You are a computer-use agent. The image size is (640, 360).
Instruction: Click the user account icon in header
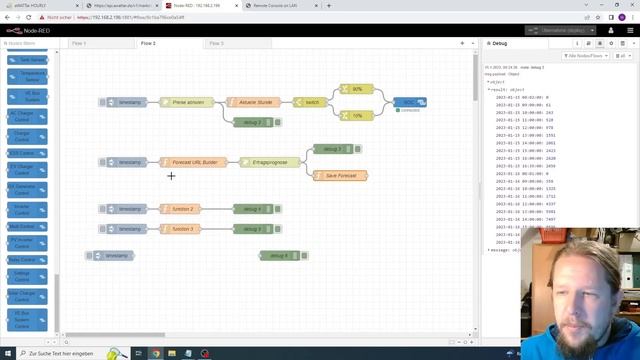click(611, 31)
